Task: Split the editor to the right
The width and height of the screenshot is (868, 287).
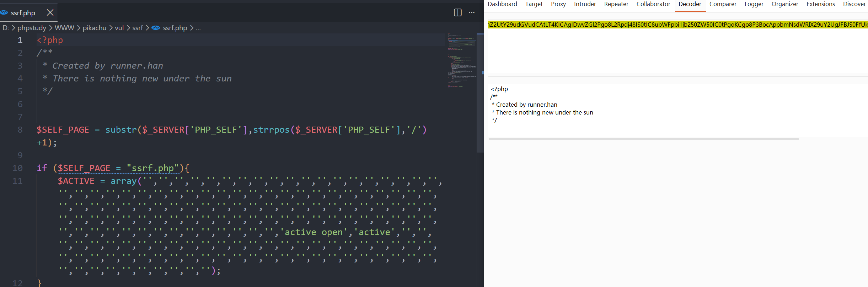Action: click(x=458, y=13)
